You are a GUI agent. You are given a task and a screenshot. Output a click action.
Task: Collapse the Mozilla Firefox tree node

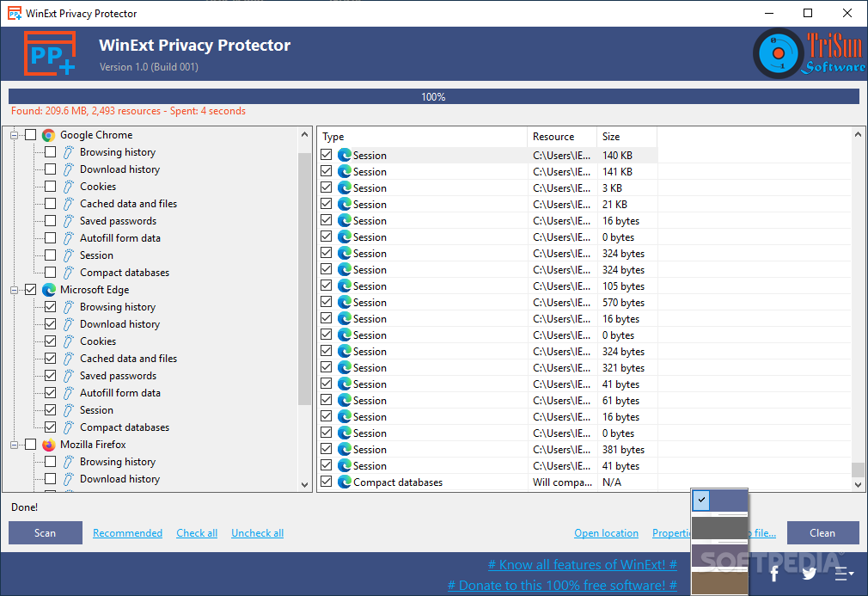tap(15, 445)
